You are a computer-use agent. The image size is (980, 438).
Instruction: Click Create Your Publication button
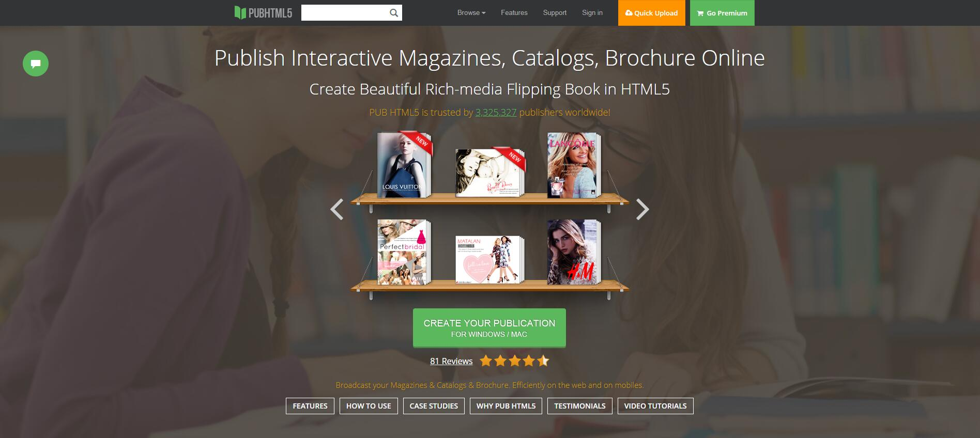point(489,328)
